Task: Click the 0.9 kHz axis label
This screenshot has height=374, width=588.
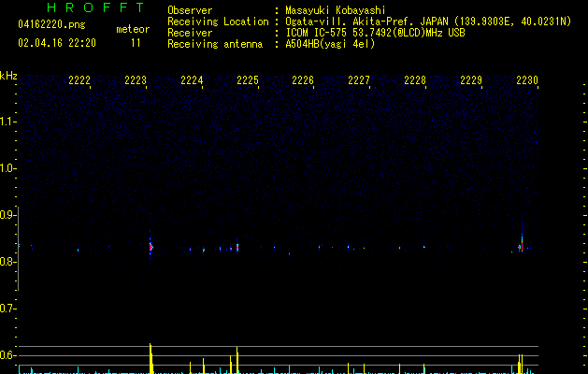Action: tap(7, 215)
